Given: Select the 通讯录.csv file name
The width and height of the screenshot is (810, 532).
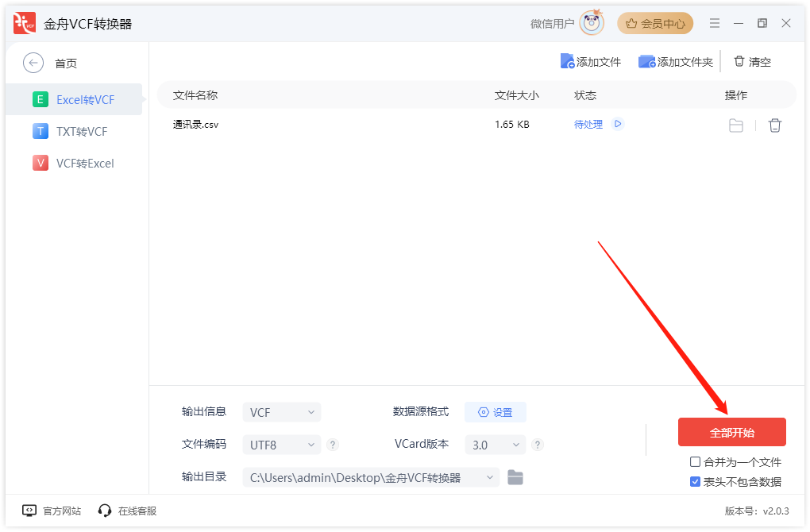Looking at the screenshot, I should tap(196, 125).
